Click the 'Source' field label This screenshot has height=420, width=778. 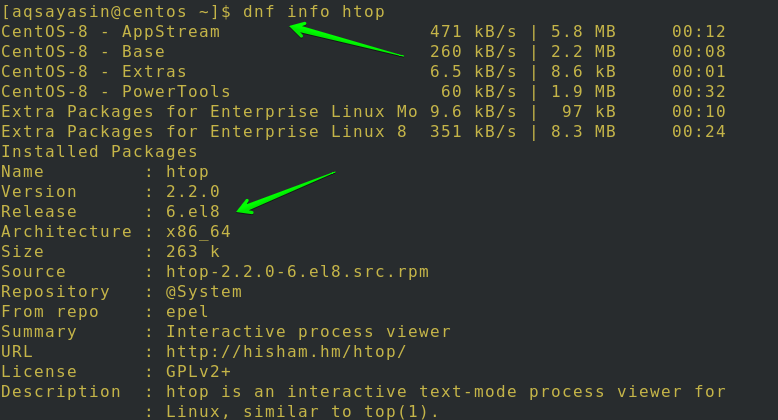[x=33, y=272]
